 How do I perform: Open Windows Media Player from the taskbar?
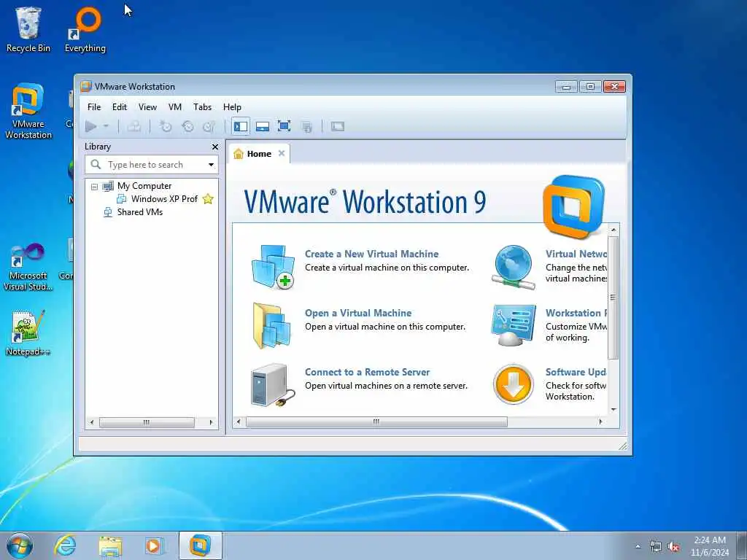point(155,546)
